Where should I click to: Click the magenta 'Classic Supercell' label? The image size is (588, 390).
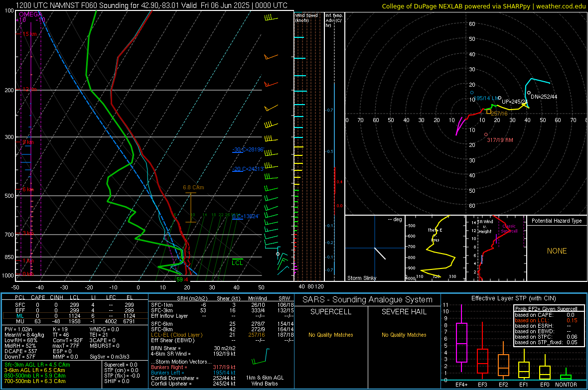point(509,229)
